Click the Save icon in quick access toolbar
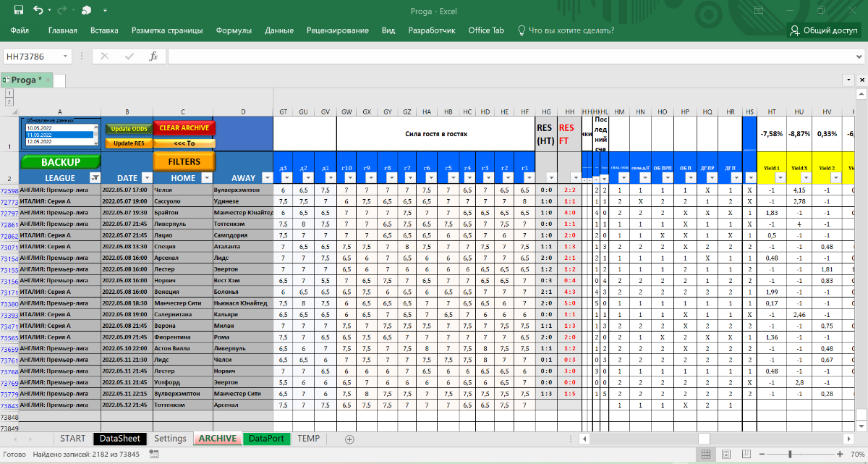 (19, 11)
